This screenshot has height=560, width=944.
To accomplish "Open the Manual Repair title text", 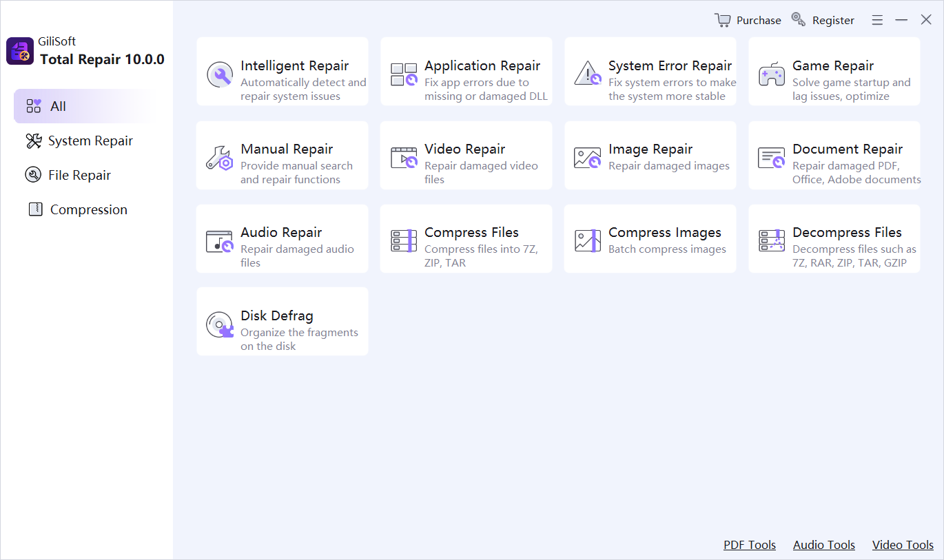I will click(x=287, y=149).
